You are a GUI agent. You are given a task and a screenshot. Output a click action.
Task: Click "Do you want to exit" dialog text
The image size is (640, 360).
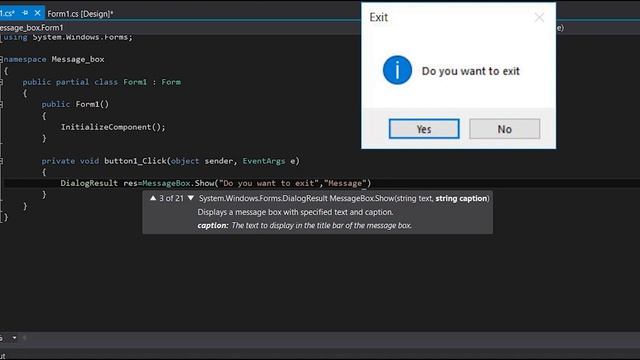[x=470, y=71]
